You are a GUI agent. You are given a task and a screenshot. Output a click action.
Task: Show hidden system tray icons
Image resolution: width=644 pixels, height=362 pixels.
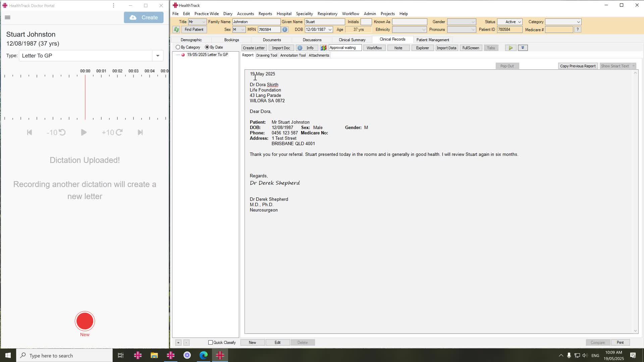561,355
